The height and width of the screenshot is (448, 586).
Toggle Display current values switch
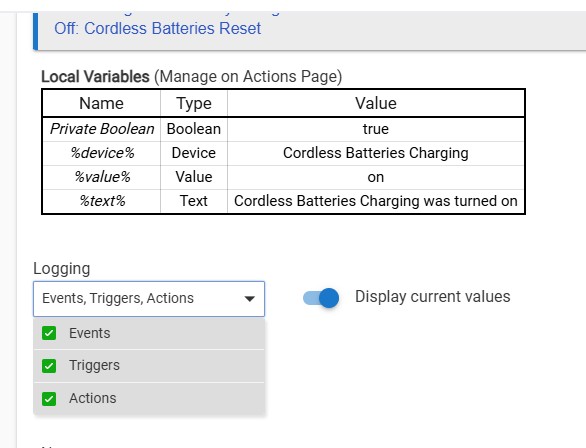pyautogui.click(x=321, y=298)
